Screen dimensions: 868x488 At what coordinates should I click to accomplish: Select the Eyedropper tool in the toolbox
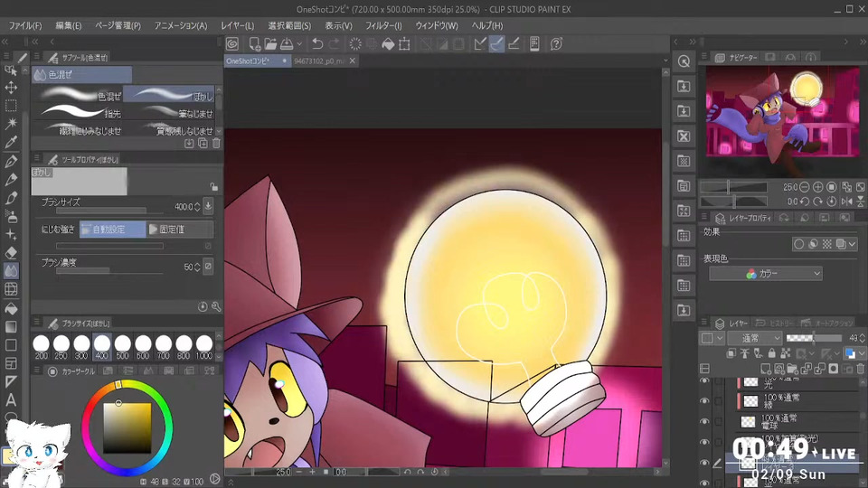click(11, 142)
